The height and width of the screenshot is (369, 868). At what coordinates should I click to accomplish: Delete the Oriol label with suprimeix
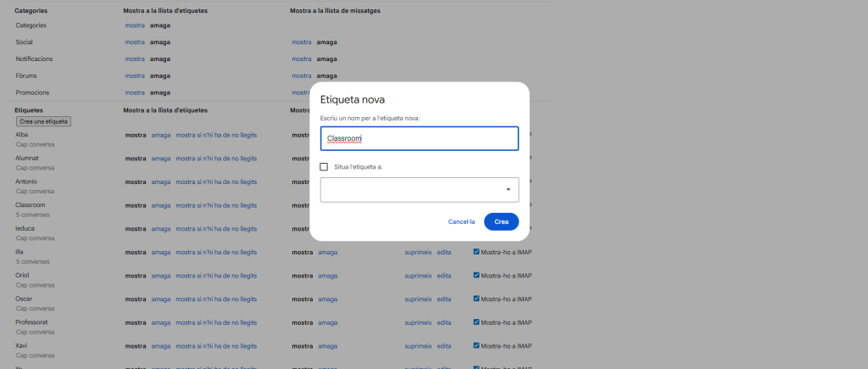tap(418, 276)
